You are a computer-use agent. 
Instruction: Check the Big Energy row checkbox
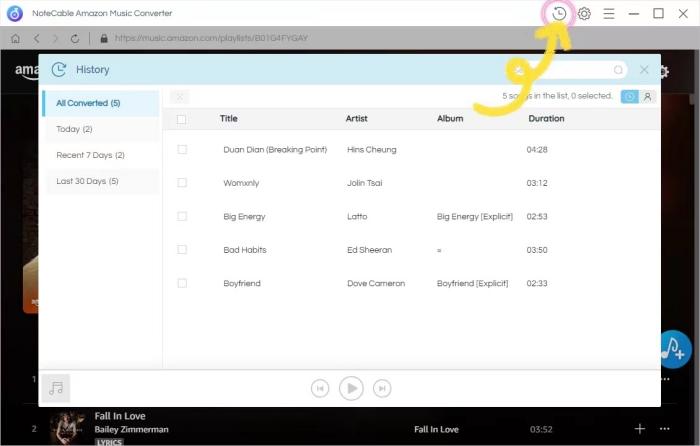pyautogui.click(x=182, y=216)
